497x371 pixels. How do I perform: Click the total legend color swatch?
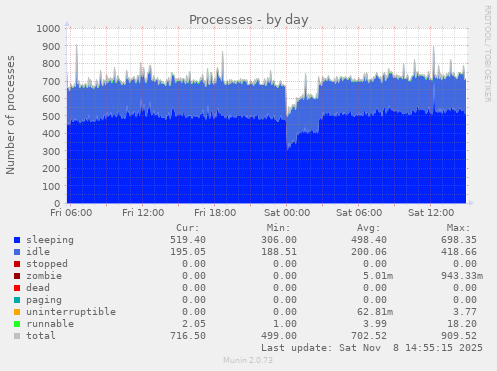pyautogui.click(x=17, y=336)
